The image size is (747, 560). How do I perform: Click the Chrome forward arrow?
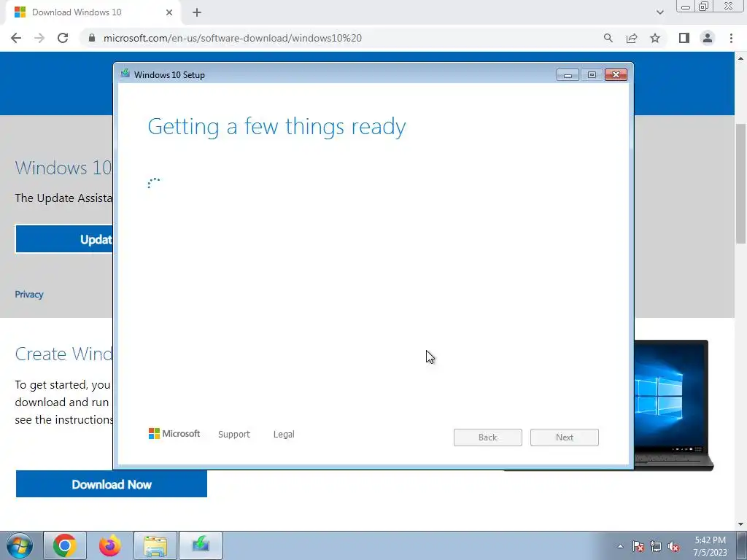pos(39,38)
